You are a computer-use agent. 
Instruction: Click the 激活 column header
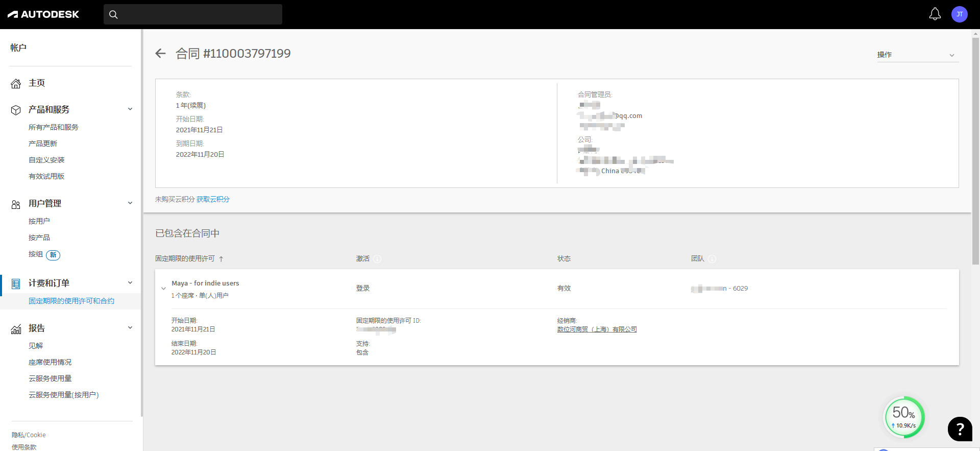(x=362, y=259)
